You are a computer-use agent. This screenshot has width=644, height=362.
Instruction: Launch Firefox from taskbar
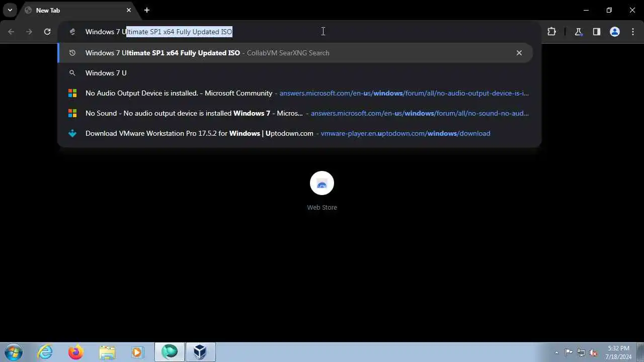76,352
